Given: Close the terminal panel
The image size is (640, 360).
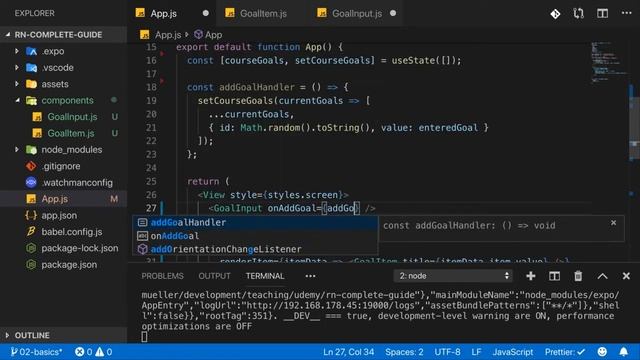Looking at the screenshot, I should click(x=626, y=276).
